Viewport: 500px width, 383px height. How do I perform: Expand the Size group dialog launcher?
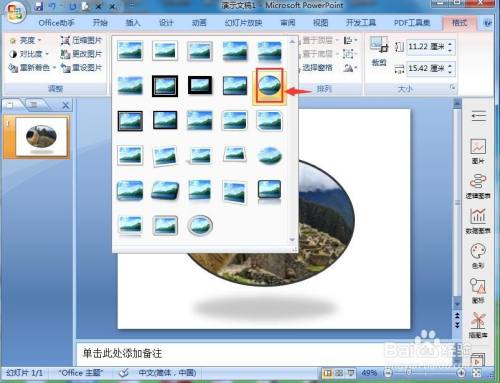coord(453,88)
